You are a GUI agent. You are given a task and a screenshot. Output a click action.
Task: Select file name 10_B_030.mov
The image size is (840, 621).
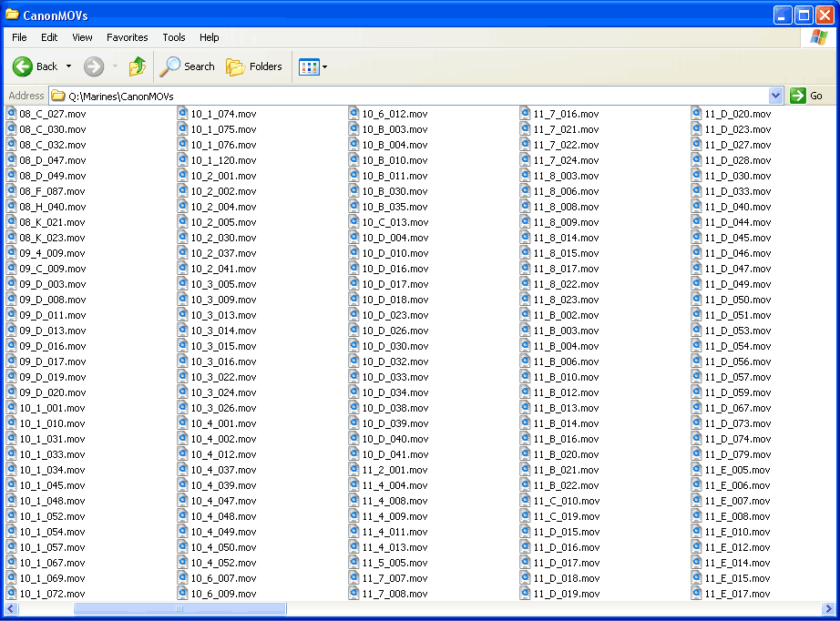(394, 191)
